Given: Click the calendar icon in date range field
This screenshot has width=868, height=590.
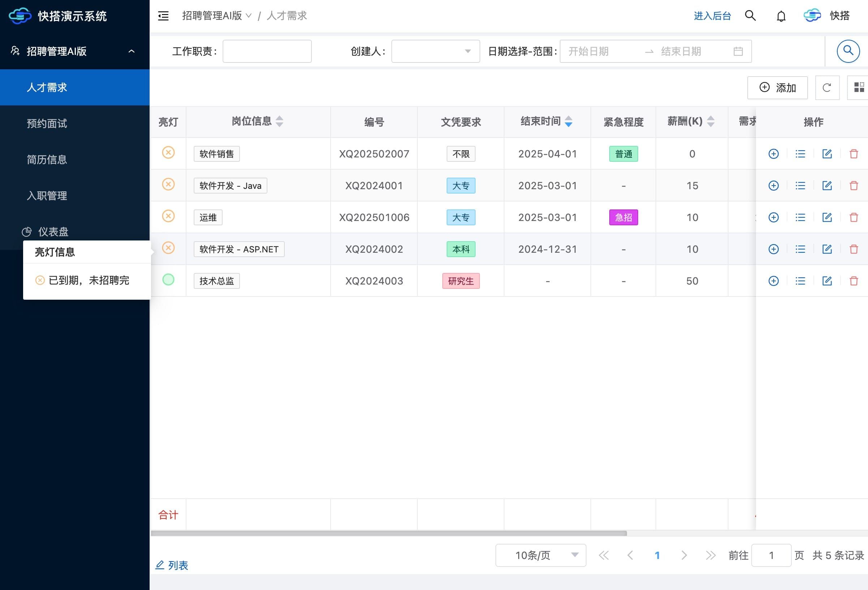Looking at the screenshot, I should pos(738,51).
